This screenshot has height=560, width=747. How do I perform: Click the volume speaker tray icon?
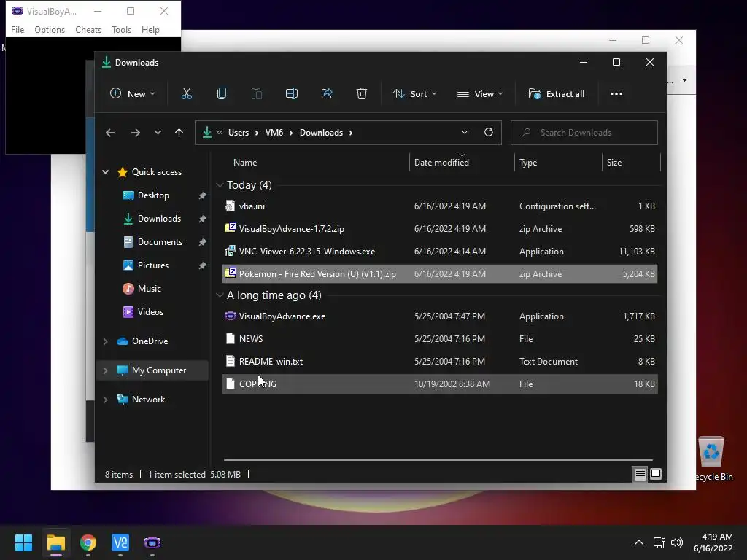[676, 542]
